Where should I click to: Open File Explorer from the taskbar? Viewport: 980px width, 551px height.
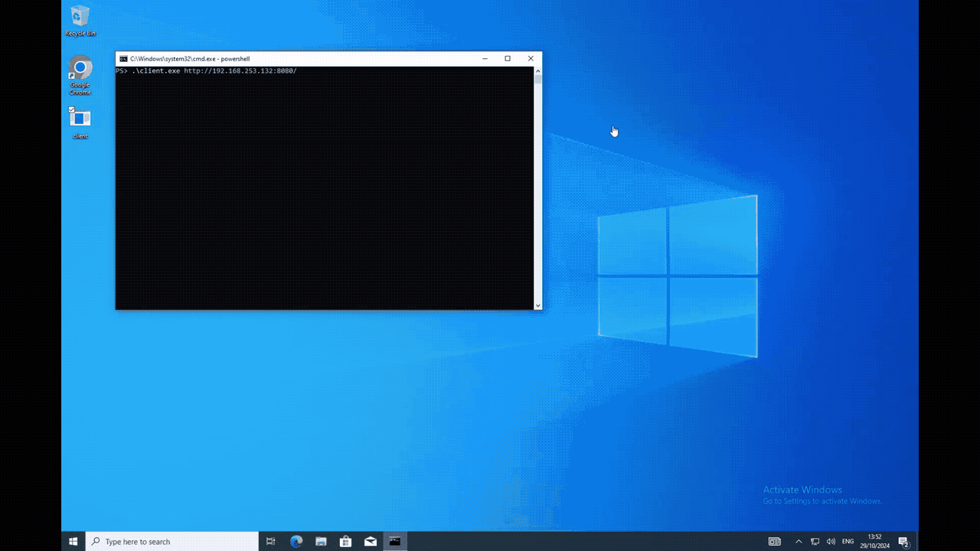(321, 541)
